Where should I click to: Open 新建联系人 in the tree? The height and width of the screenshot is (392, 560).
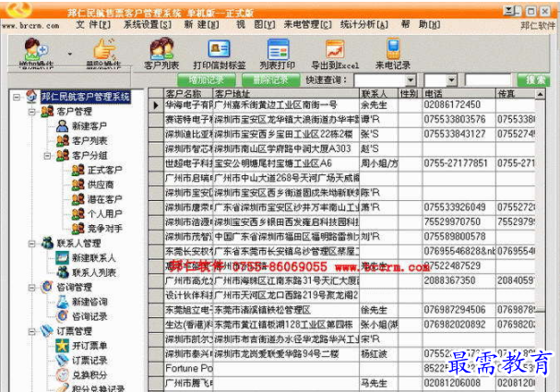click(x=94, y=257)
